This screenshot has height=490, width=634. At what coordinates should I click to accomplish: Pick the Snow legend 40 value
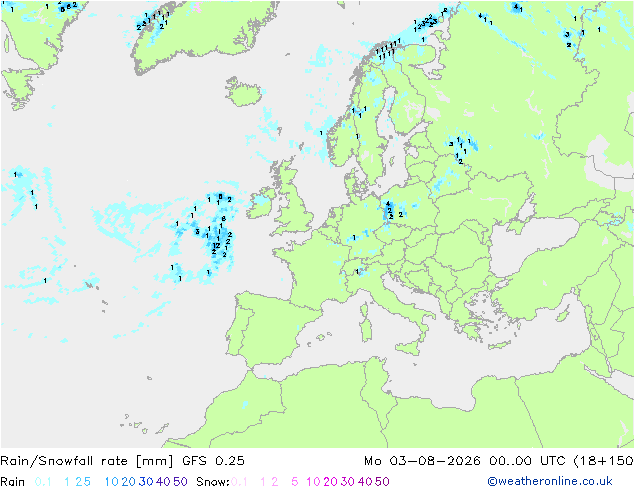coord(365,482)
